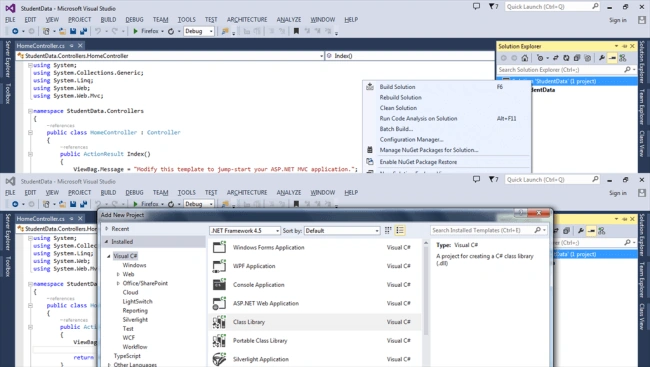The width and height of the screenshot is (650, 367).
Task: Collapse namespace StudentData.Controllers block in top editor
Action: coord(30,111)
